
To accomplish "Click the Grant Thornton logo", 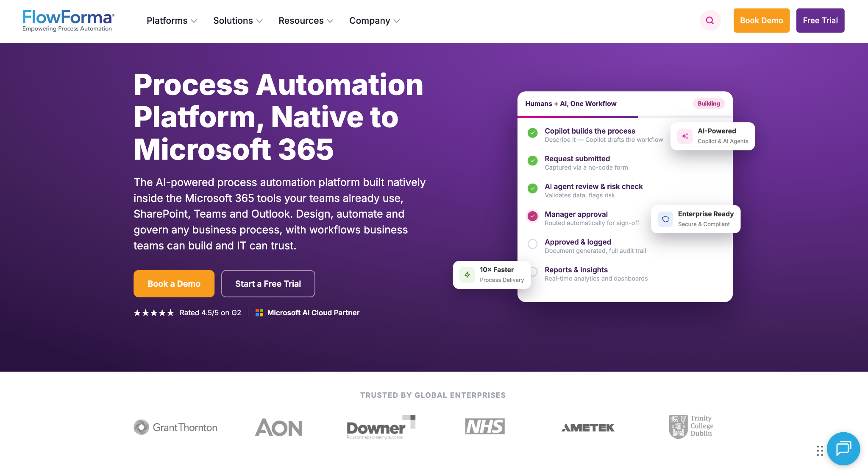I will (175, 427).
